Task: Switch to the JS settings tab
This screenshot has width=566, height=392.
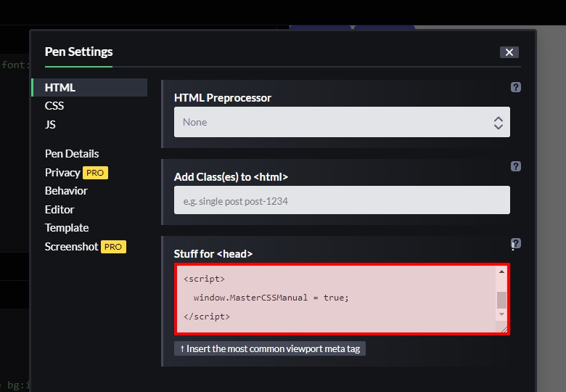Action: pos(50,125)
